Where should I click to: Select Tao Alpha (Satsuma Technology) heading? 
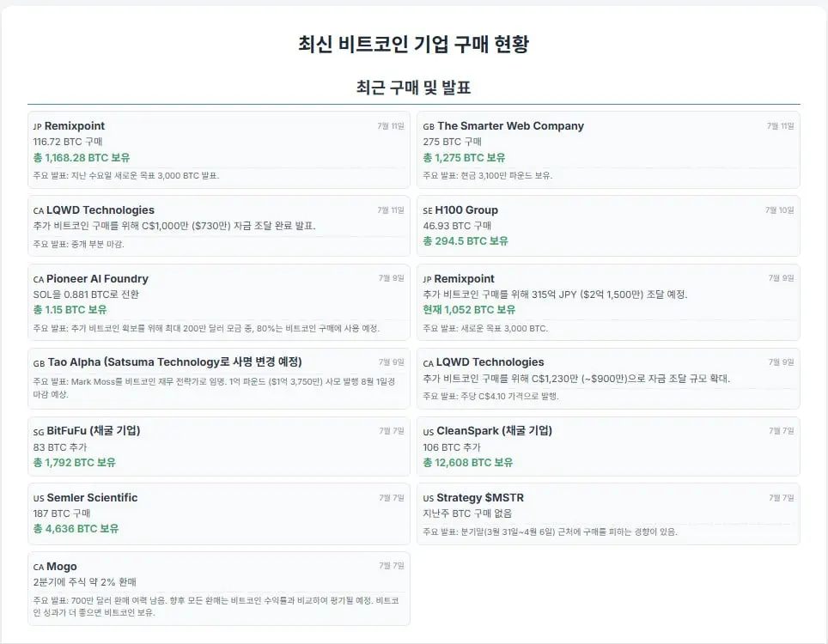pyautogui.click(x=174, y=362)
